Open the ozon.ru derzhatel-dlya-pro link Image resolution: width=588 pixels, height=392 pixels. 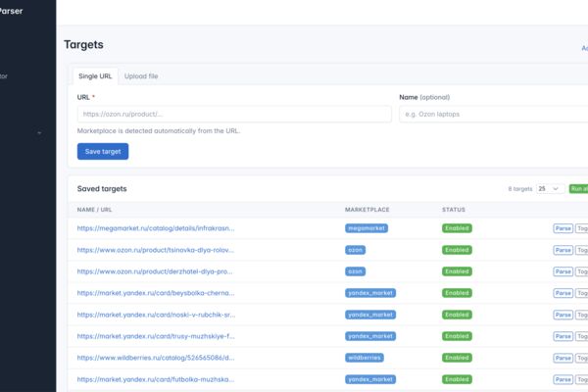[x=155, y=271]
